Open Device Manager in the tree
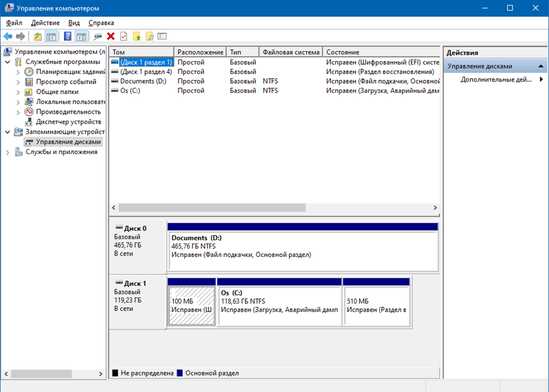The width and height of the screenshot is (549, 392). [x=68, y=122]
